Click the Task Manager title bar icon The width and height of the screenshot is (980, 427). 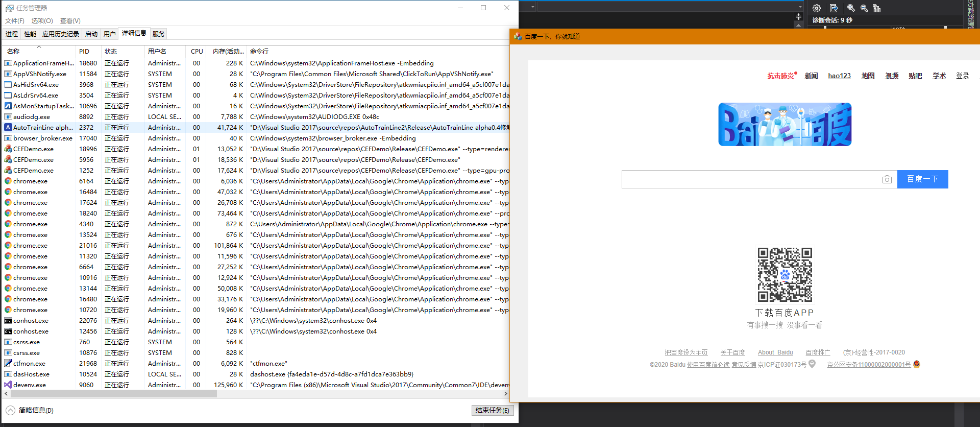click(9, 8)
